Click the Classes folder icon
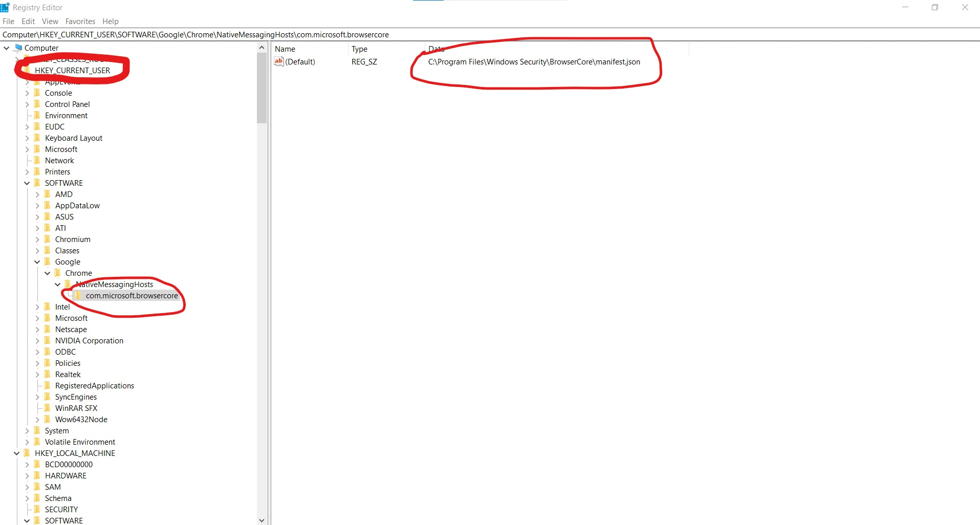 click(47, 250)
